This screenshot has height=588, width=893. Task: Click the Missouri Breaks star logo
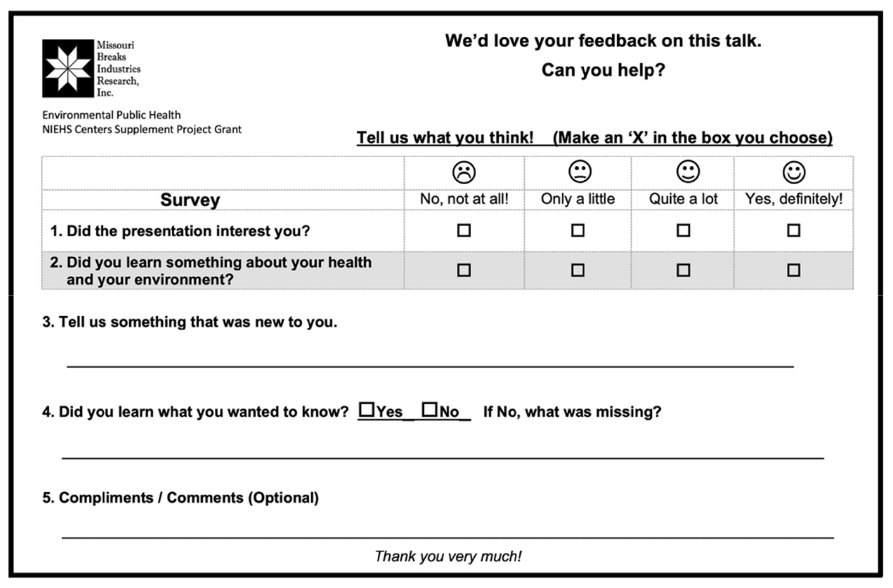click(x=68, y=68)
